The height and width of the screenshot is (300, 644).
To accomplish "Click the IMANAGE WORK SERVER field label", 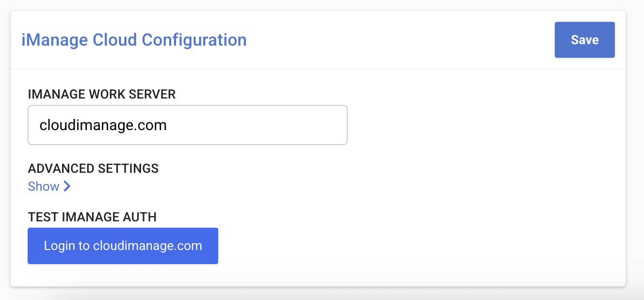I will (x=102, y=94).
